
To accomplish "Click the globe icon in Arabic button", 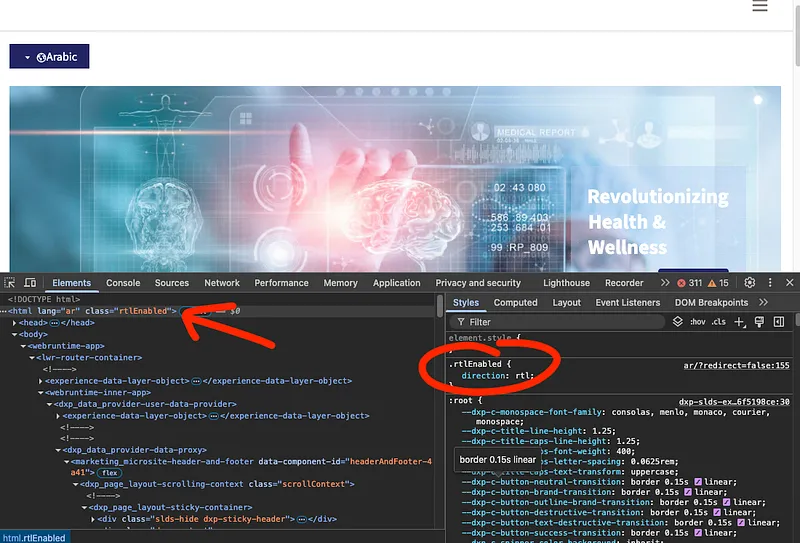I will pyautogui.click(x=41, y=58).
